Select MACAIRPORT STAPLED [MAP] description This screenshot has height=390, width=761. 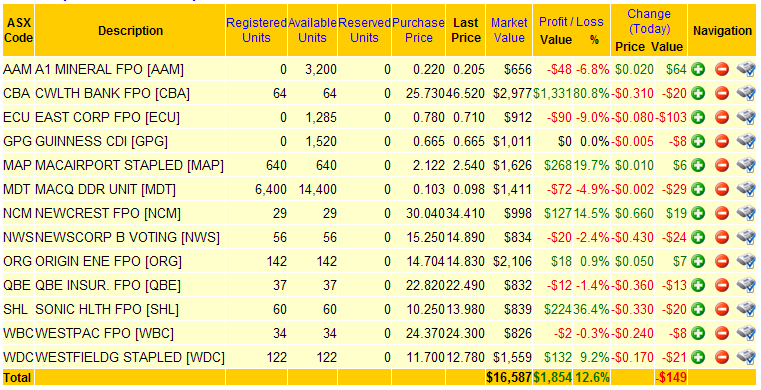click(x=129, y=165)
